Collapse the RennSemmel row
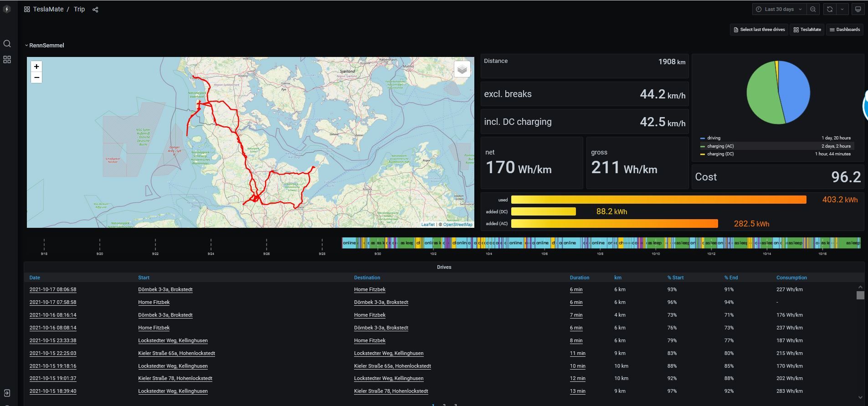868x406 pixels. tap(45, 46)
